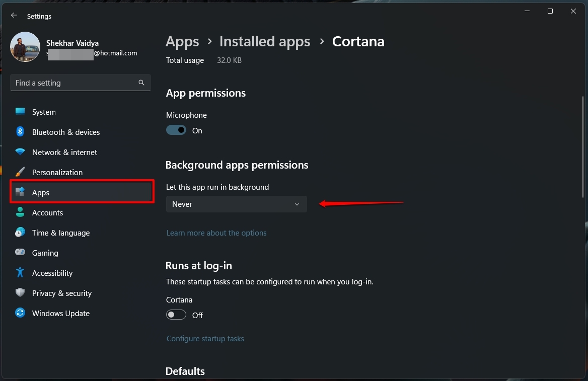Open Network & internet label
The width and height of the screenshot is (588, 381).
tap(64, 153)
